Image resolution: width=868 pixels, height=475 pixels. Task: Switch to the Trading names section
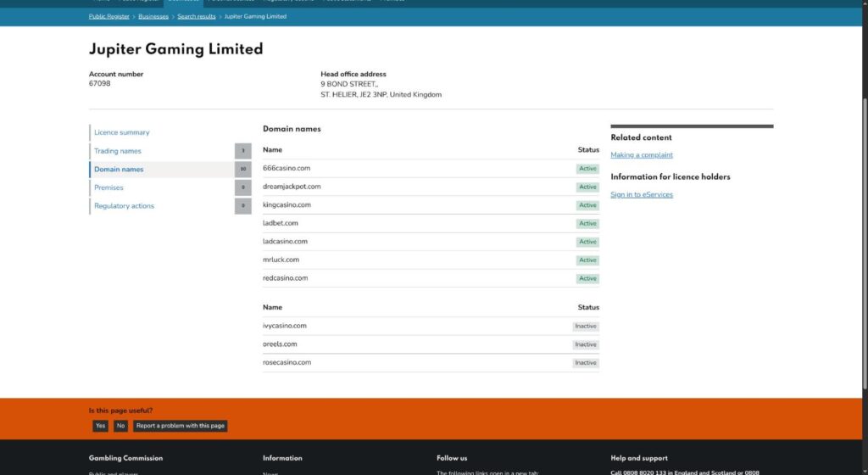pos(117,151)
